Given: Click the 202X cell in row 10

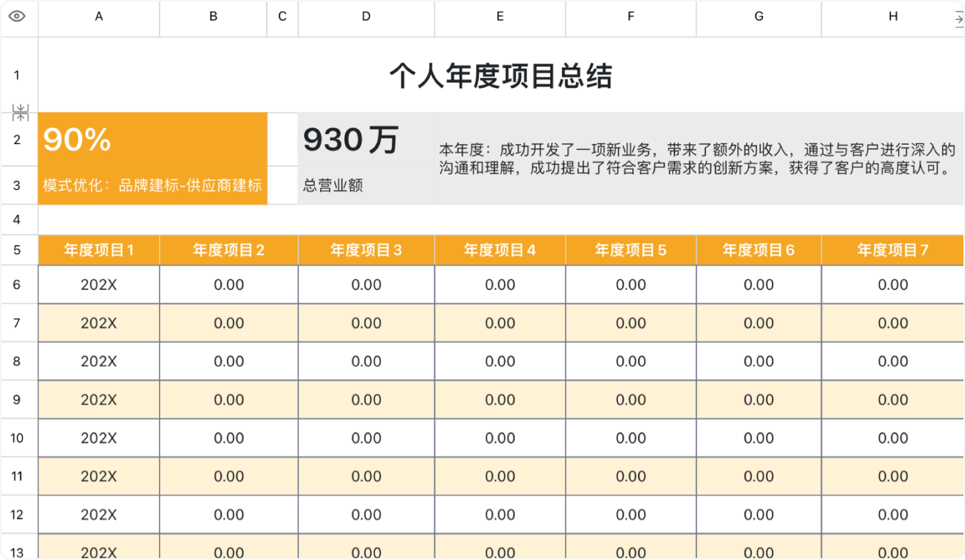Looking at the screenshot, I should (x=99, y=438).
